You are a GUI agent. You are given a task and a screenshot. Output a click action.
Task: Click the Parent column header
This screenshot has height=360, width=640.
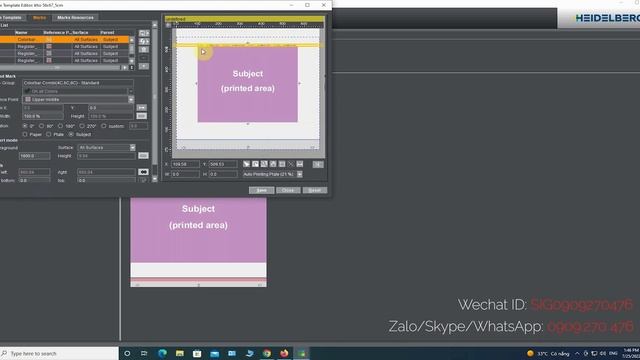coord(107,32)
